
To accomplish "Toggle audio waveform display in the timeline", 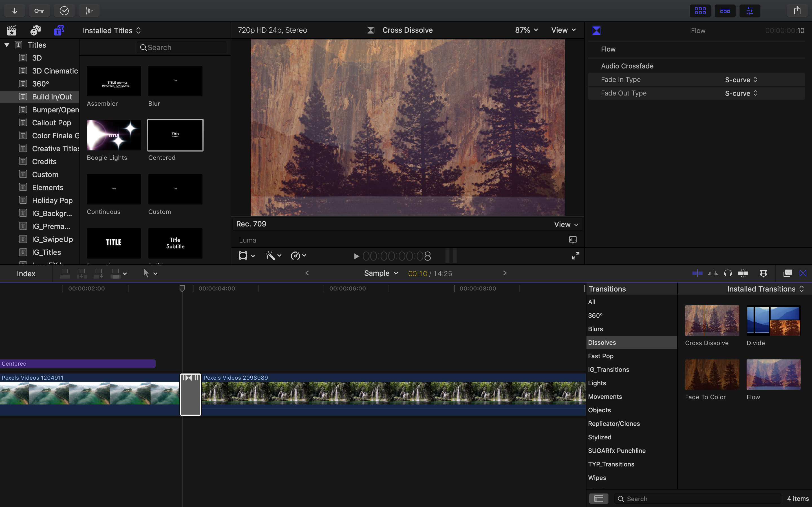I will [x=713, y=273].
